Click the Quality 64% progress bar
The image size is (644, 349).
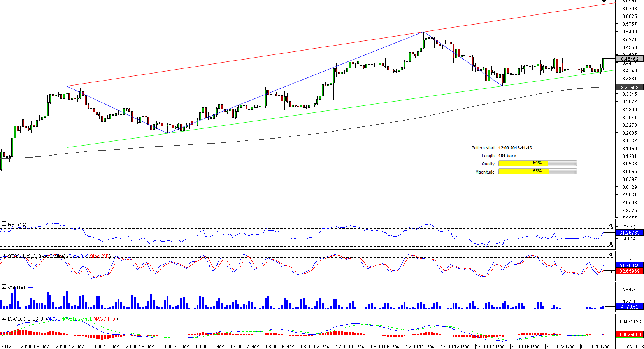click(x=537, y=163)
